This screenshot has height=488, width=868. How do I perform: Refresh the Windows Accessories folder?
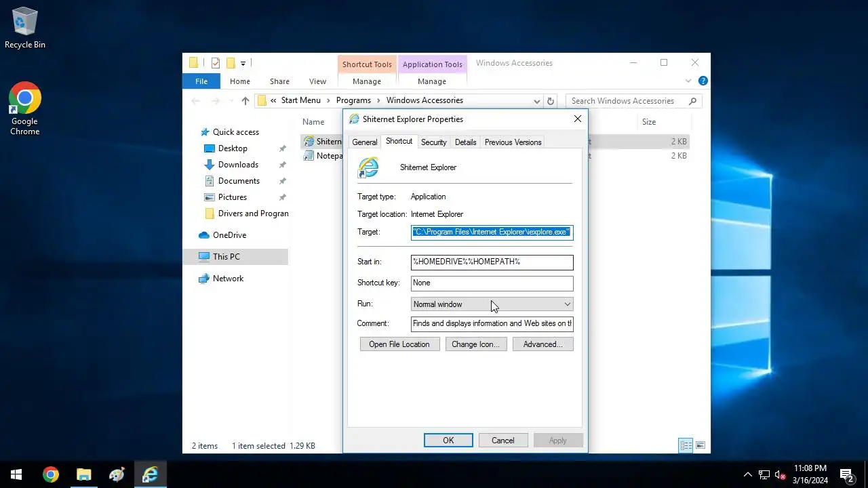point(551,101)
